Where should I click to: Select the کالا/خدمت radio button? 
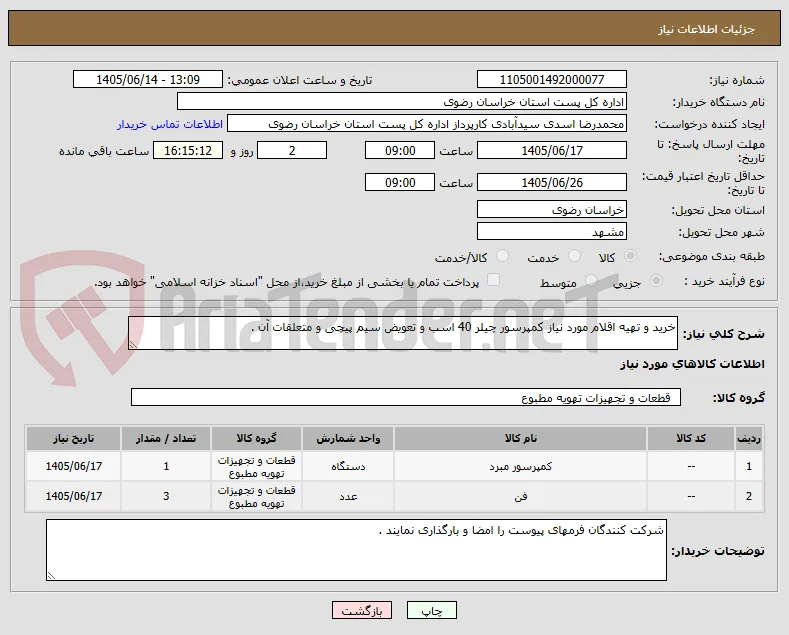pyautogui.click(x=502, y=256)
